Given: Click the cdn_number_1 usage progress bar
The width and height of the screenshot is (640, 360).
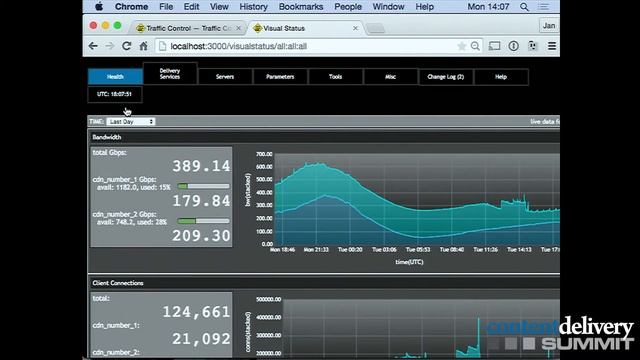Looking at the screenshot, I should click(203, 186).
